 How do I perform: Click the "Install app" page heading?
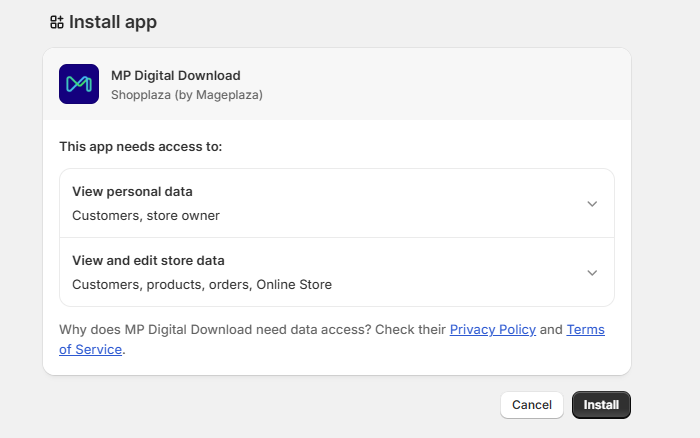pyautogui.click(x=112, y=22)
